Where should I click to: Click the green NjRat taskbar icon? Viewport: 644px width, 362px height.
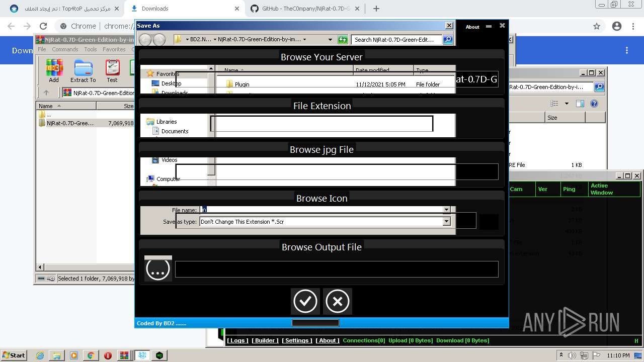[159, 355]
